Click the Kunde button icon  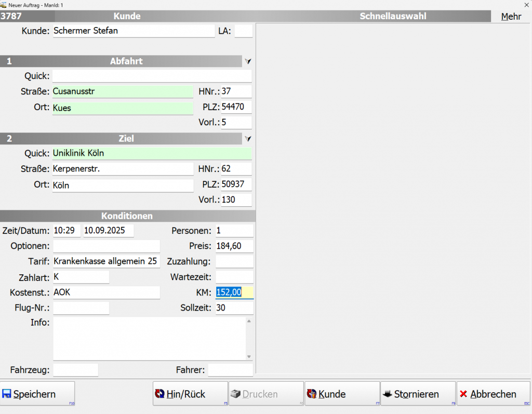pyautogui.click(x=312, y=394)
